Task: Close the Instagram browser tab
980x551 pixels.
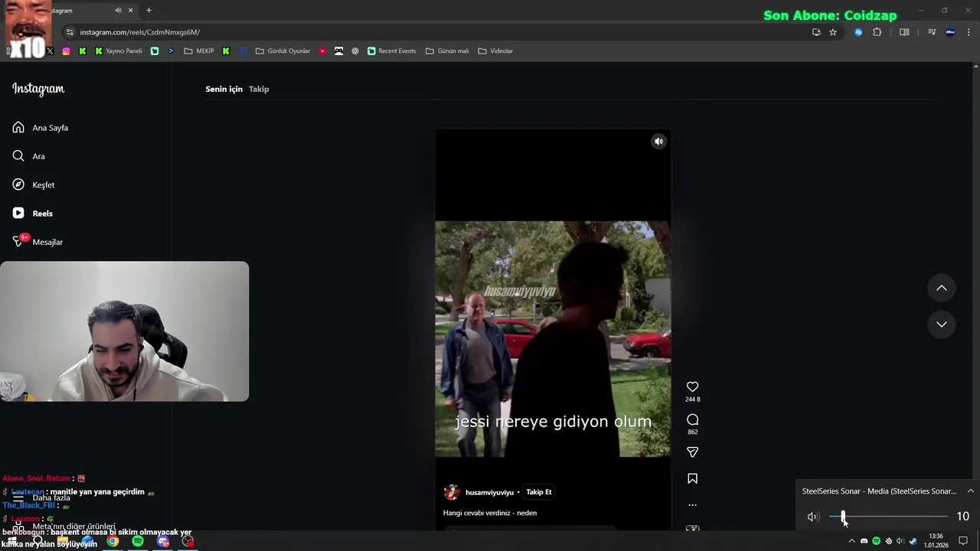Action: tap(130, 10)
